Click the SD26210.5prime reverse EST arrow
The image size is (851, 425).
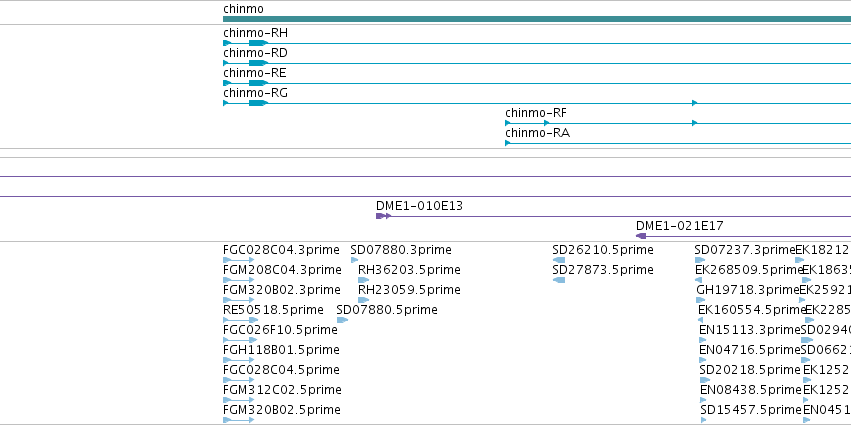[558, 260]
